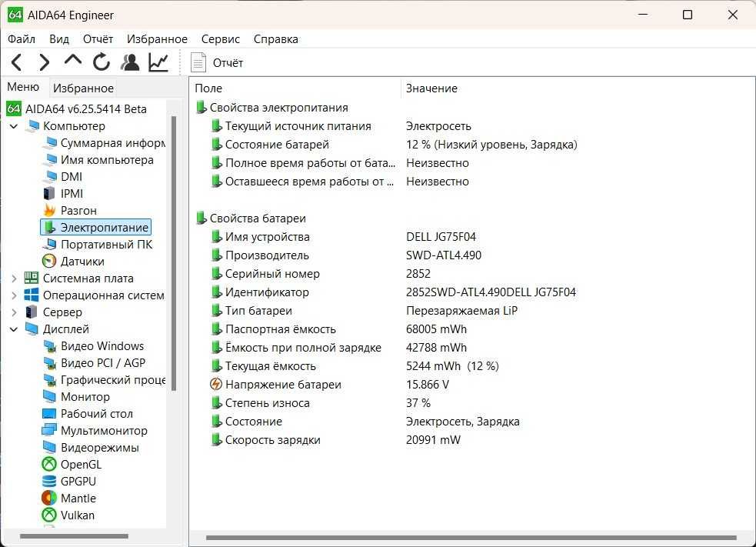Expand the Операционная система tree node
The image size is (756, 547).
tap(14, 295)
